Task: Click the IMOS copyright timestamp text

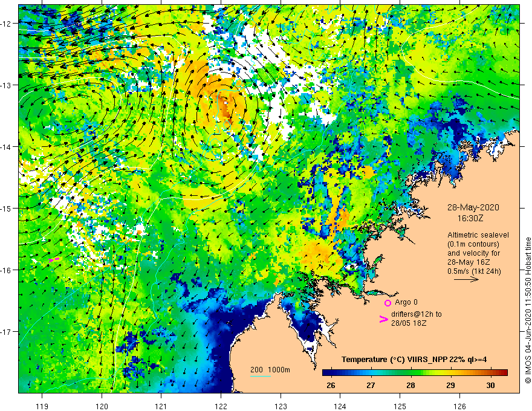Action: tap(528, 310)
